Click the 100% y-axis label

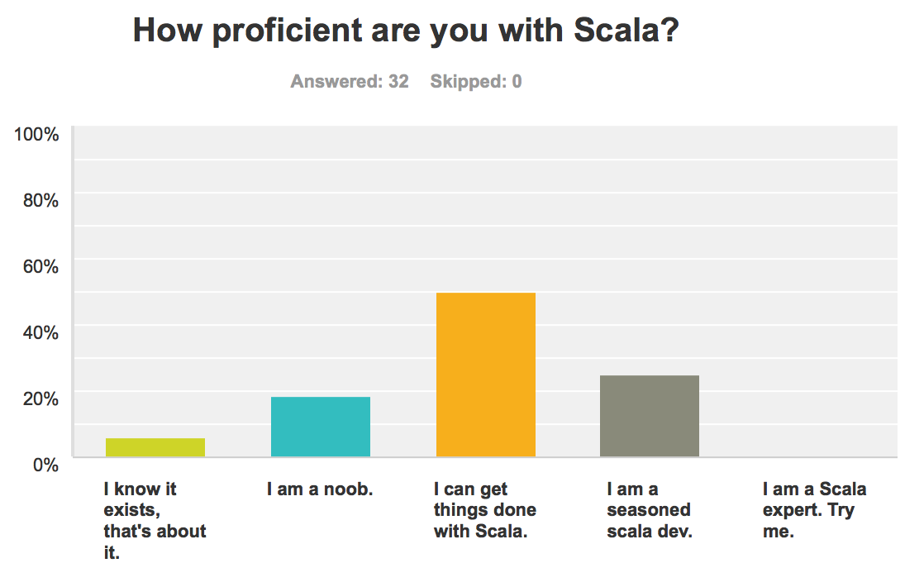[x=36, y=135]
